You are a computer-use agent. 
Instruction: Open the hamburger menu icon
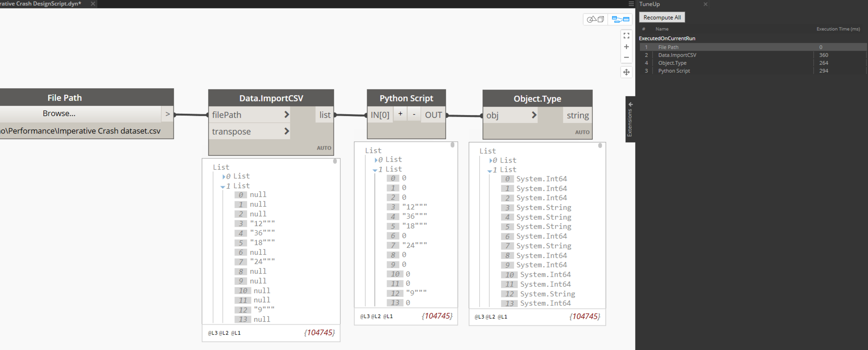[631, 4]
